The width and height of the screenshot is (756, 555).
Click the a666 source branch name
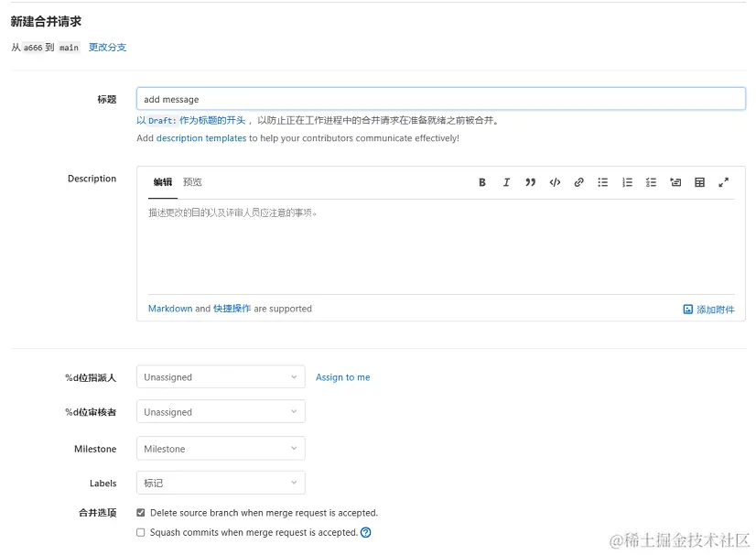point(33,48)
